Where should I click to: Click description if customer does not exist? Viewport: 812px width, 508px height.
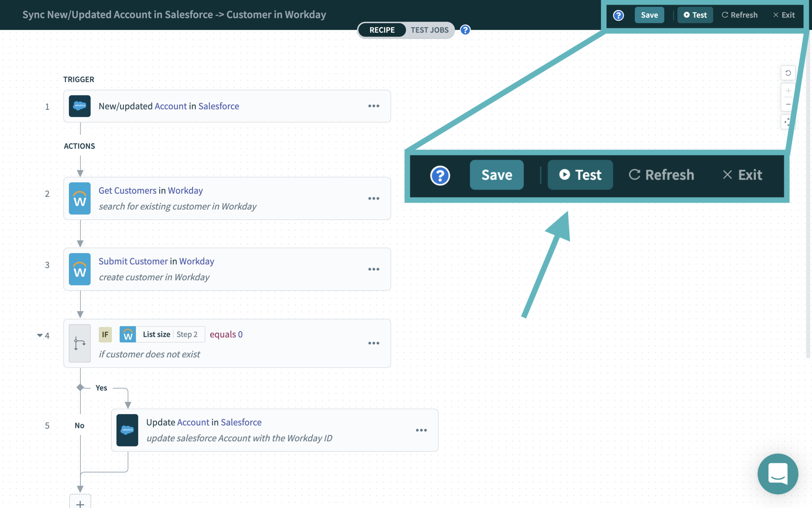(x=149, y=354)
